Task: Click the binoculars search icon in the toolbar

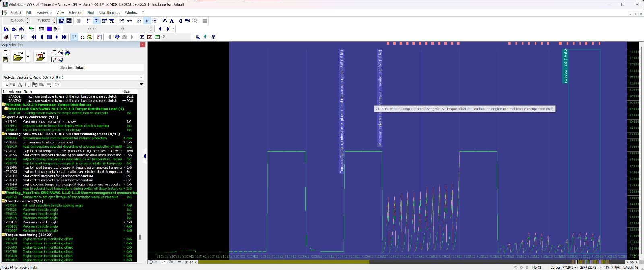Action: pyautogui.click(x=117, y=37)
